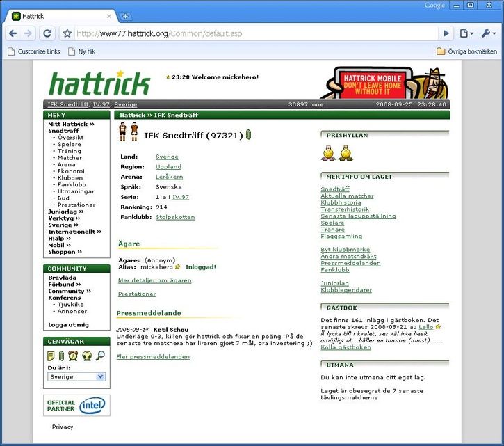Click the first trophy in Prishyllan
This screenshot has width=504, height=446.
tap(328, 152)
